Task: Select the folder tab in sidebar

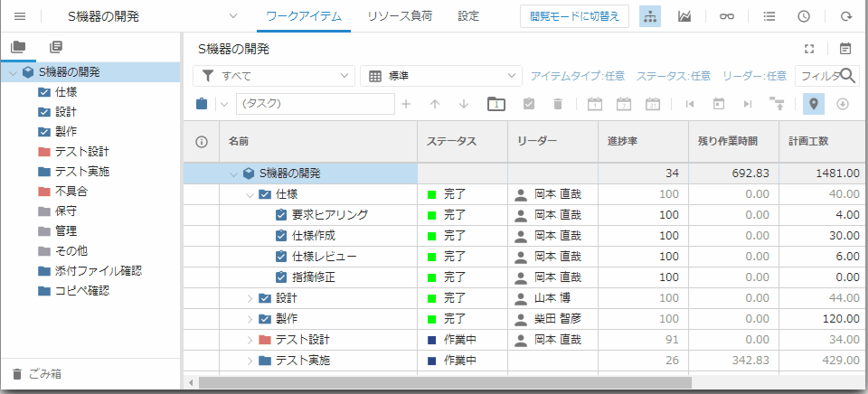Action: coord(18,48)
